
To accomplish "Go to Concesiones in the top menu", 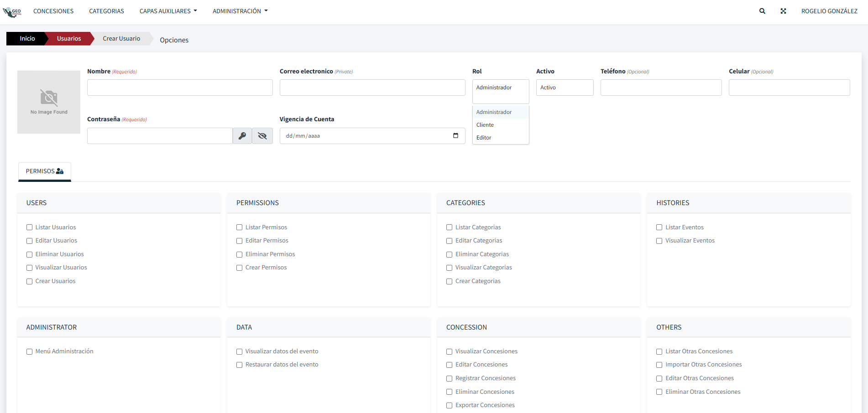I will click(53, 11).
